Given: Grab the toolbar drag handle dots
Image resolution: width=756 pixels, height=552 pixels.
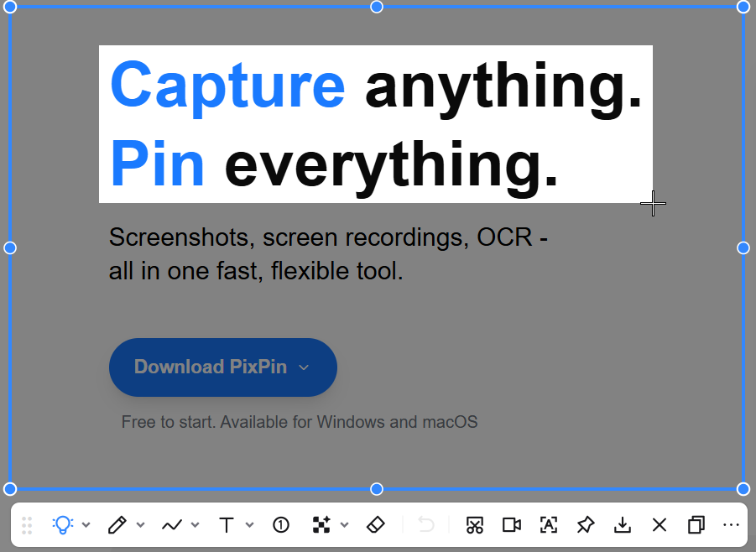Looking at the screenshot, I should (27, 525).
